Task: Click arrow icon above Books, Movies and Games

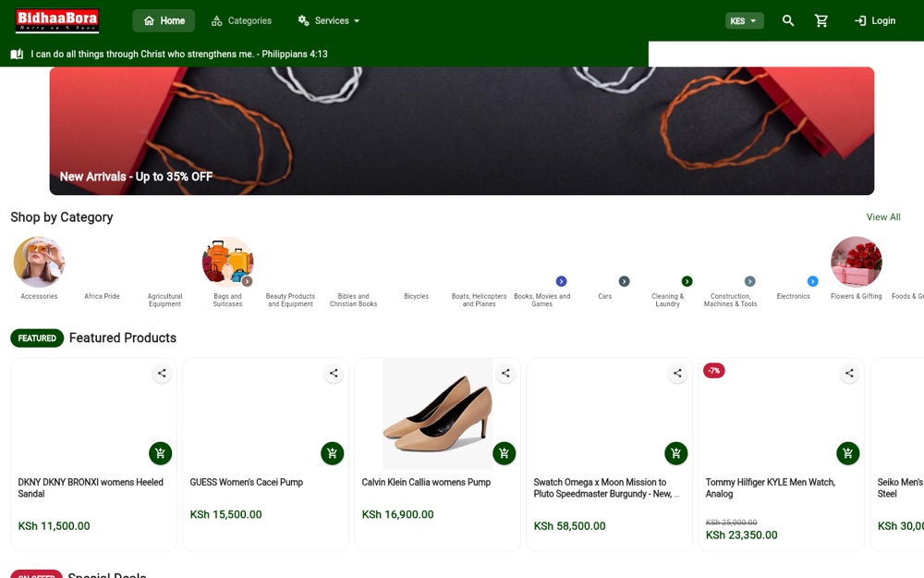Action: click(x=561, y=281)
